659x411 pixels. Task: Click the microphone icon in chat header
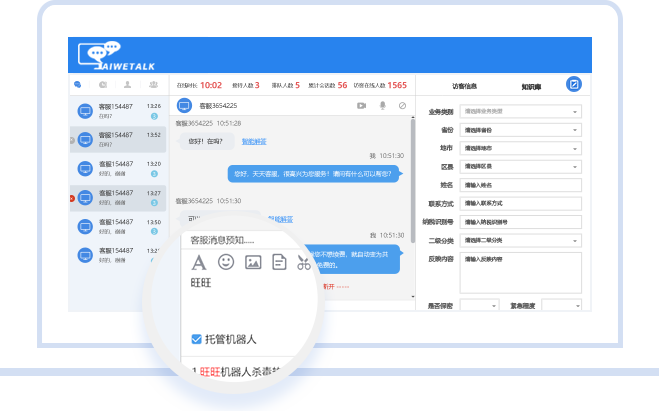tap(382, 105)
